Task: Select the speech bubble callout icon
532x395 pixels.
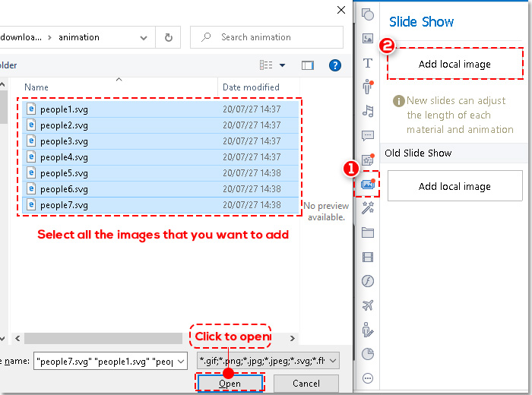Action: pos(368,136)
